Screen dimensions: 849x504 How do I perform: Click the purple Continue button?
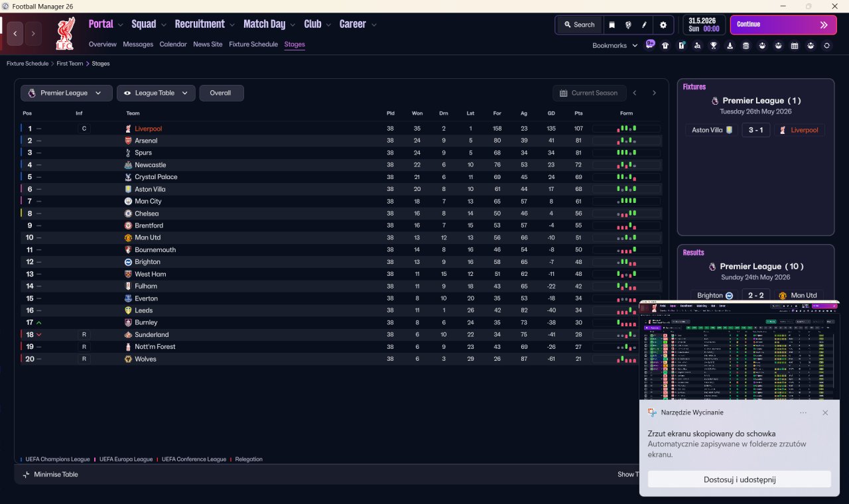tap(783, 25)
